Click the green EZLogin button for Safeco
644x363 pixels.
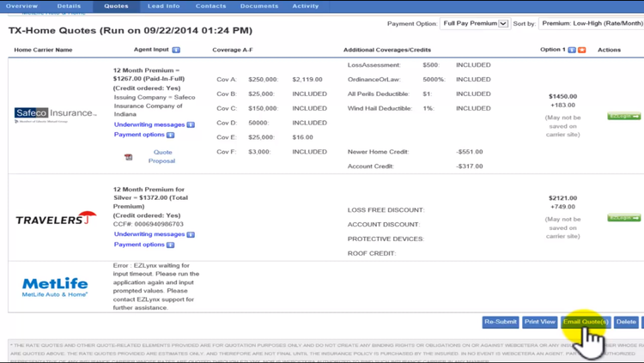pos(623,116)
